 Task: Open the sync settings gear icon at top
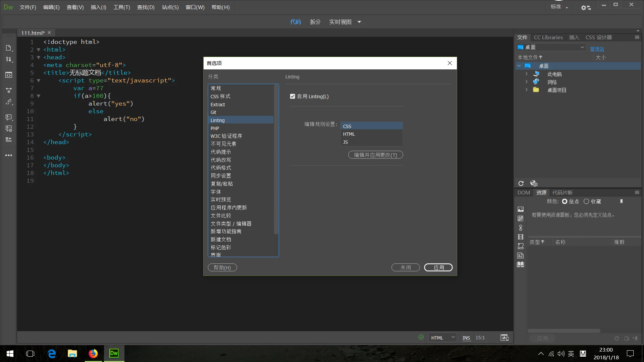coord(586,7)
